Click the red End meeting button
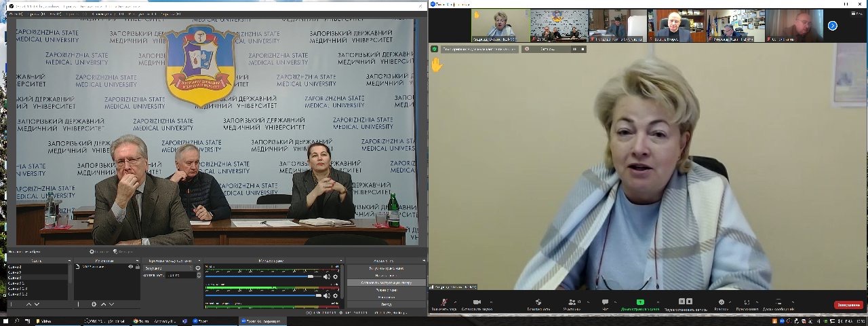868x326 pixels. [848, 305]
